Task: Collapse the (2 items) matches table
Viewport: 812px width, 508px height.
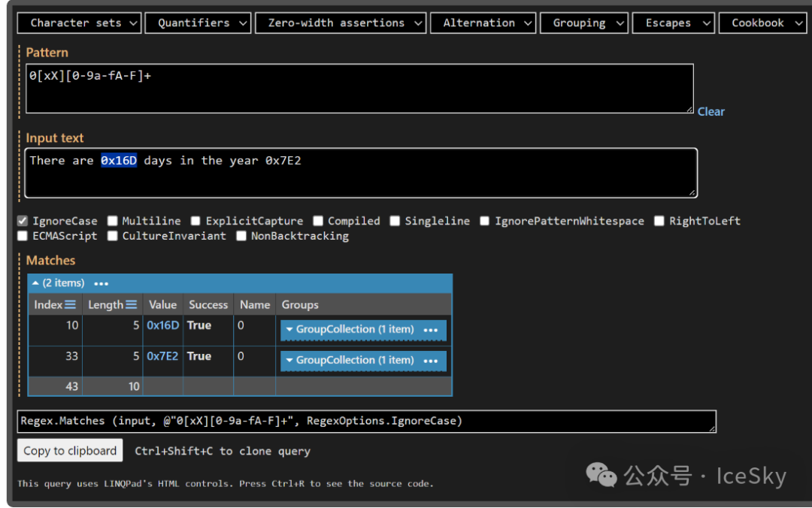Action: click(36, 284)
